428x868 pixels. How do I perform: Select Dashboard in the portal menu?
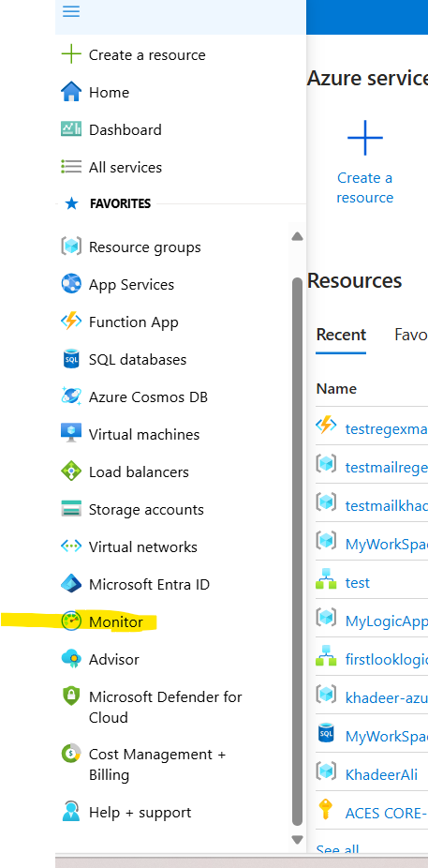click(x=125, y=129)
